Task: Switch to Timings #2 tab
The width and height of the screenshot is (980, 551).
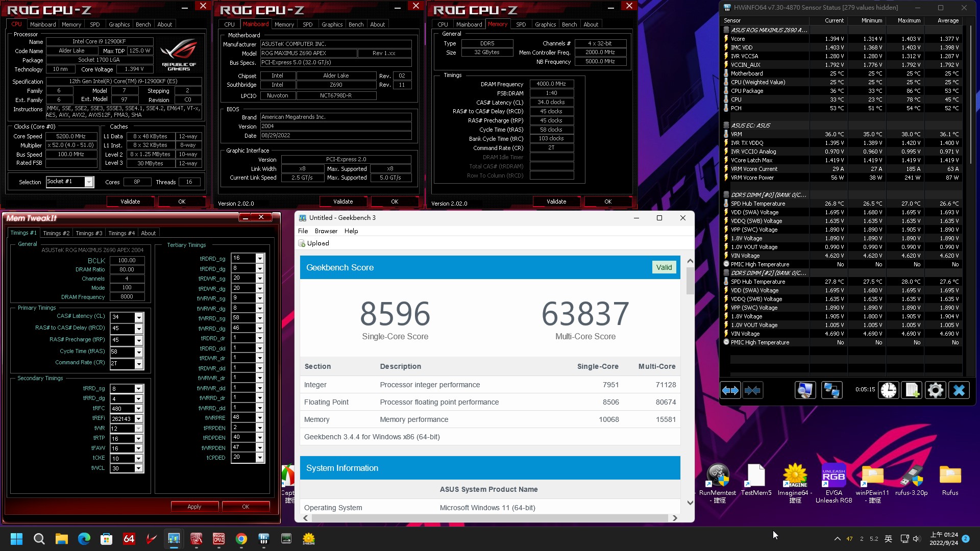Action: [x=56, y=233]
